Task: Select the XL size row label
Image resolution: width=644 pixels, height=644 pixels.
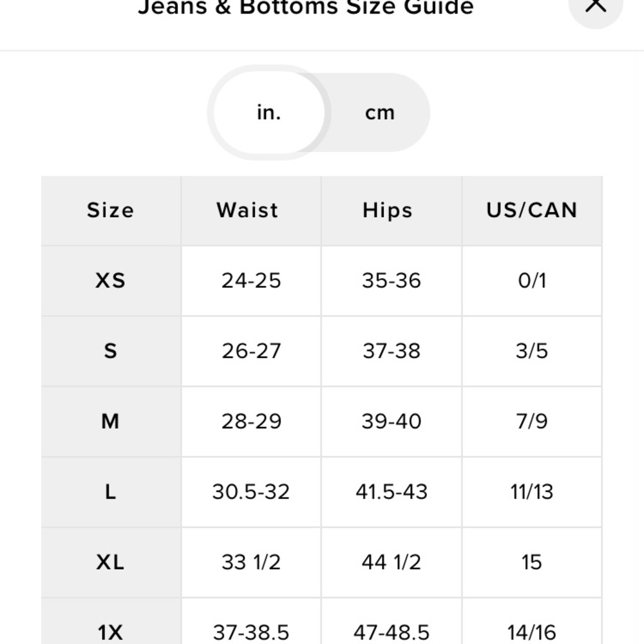Action: [x=111, y=562]
